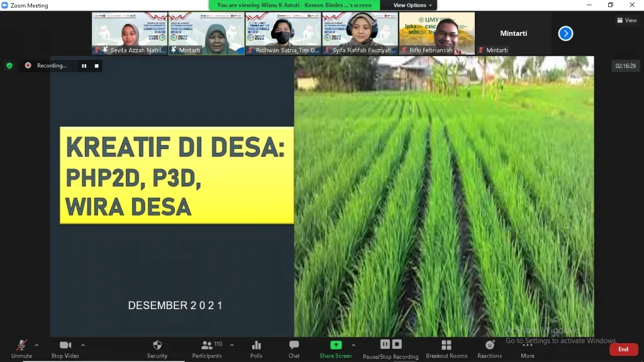Open the View Options dropdown

coord(413,5)
